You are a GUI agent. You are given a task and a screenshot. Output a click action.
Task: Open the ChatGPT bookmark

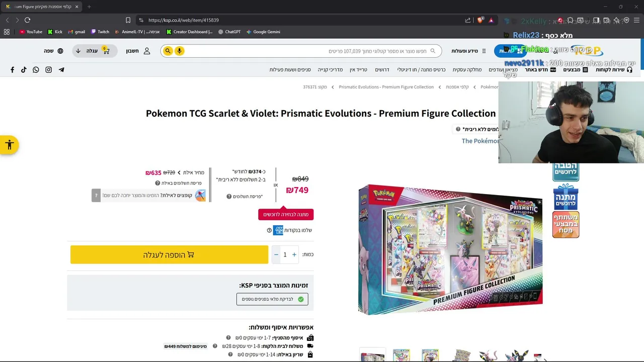[x=229, y=32]
